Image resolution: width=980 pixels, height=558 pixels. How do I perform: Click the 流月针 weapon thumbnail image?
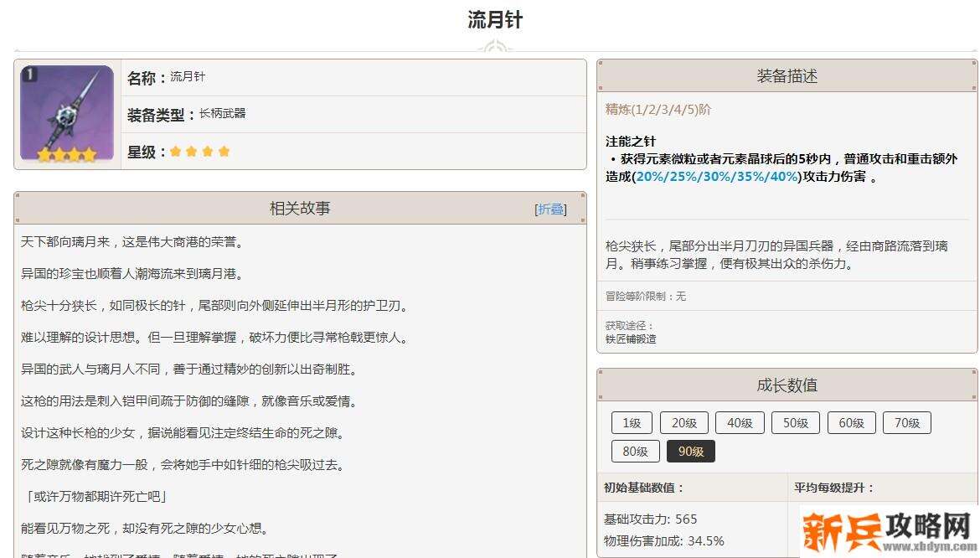66,113
